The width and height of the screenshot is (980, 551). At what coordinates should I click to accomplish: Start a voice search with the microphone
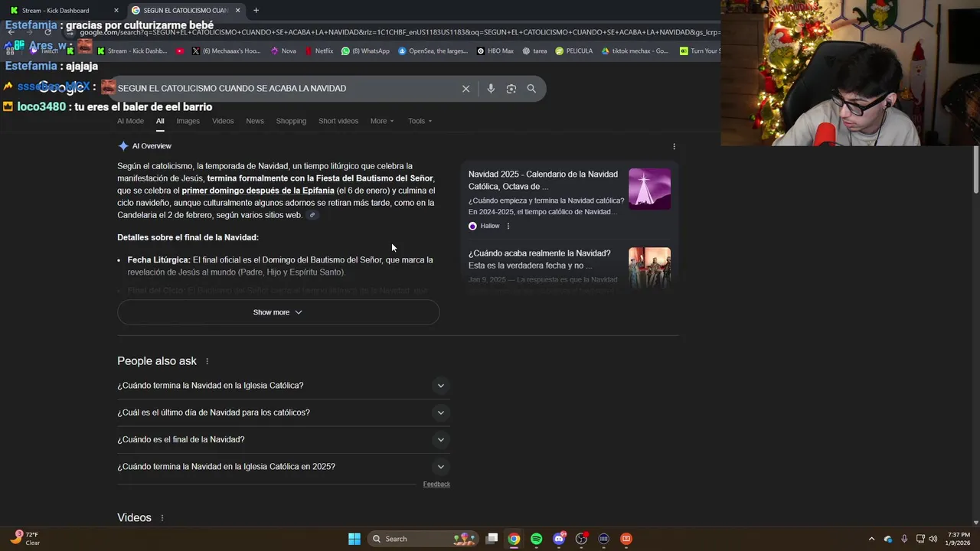(491, 89)
